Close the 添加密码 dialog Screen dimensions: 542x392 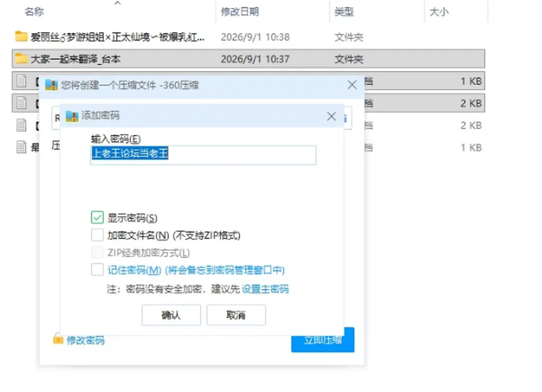click(x=331, y=116)
